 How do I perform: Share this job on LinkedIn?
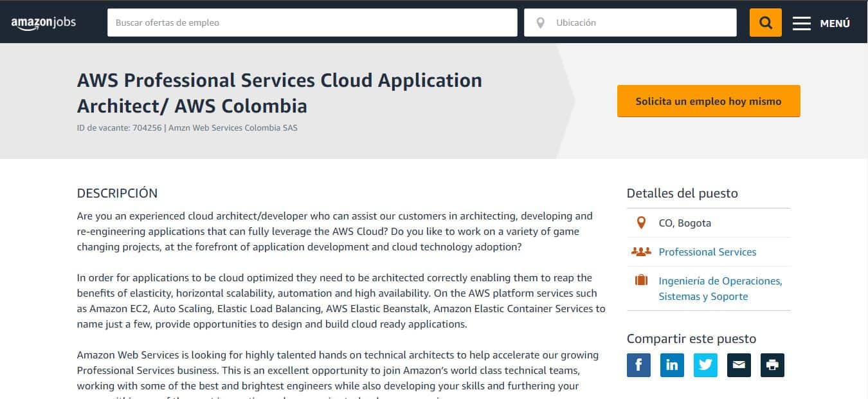pos(672,365)
